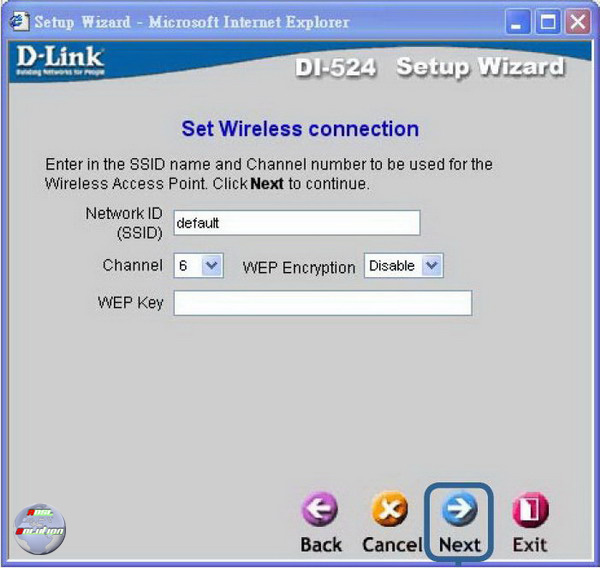Focus the WEP Key input box

click(x=322, y=303)
